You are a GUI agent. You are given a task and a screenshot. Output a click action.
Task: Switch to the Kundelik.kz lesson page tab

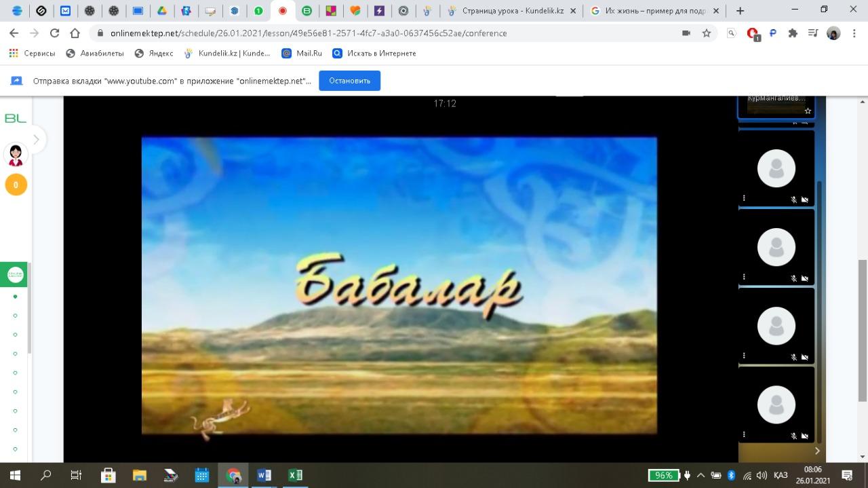click(x=512, y=11)
